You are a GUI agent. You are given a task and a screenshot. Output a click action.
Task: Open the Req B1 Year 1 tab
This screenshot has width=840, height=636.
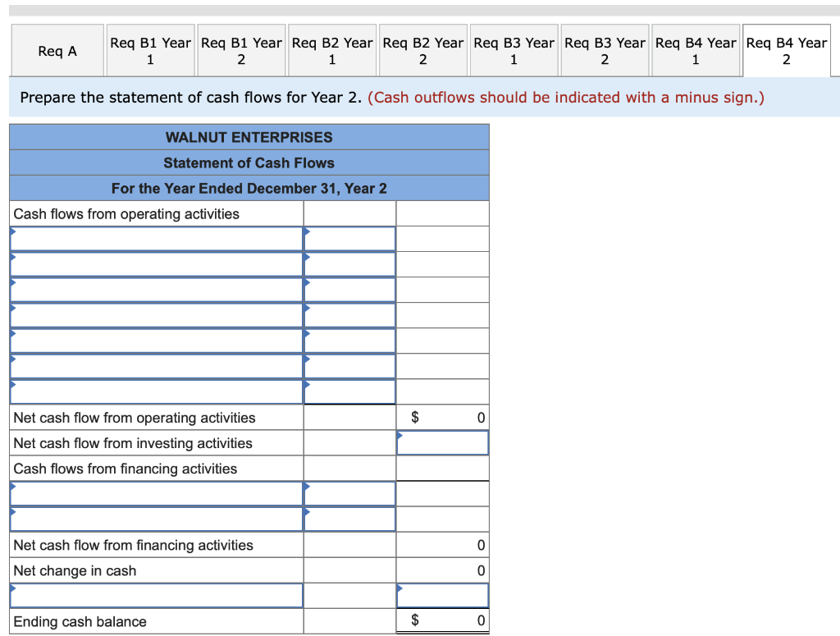point(150,50)
